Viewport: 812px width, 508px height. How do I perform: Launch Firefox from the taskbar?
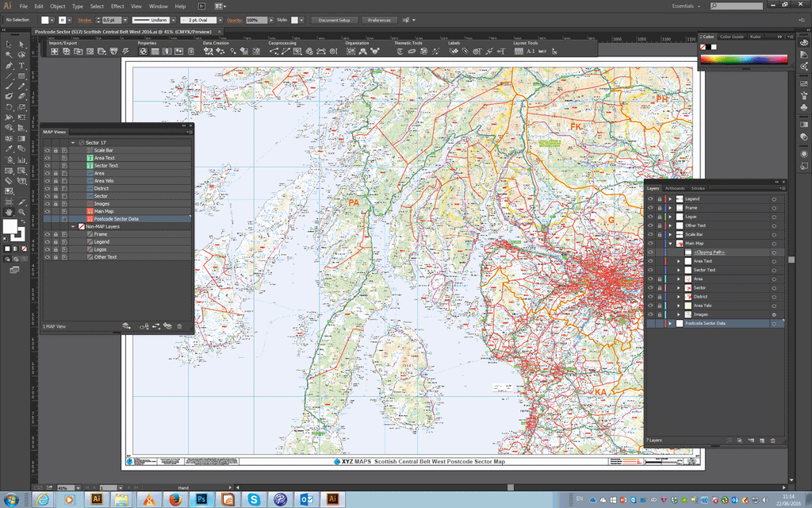[x=175, y=499]
